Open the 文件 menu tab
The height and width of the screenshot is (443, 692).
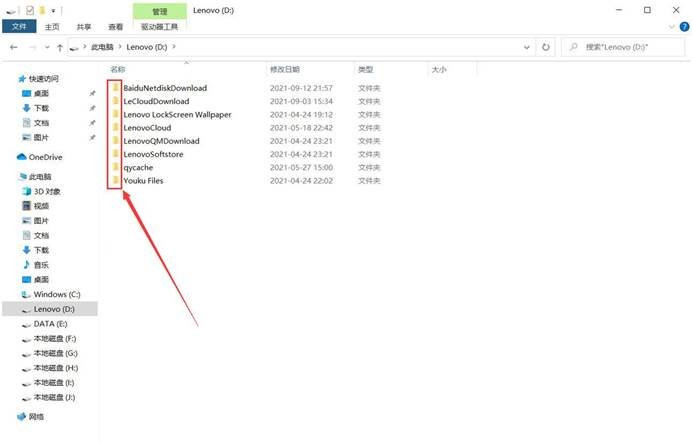coord(19,26)
